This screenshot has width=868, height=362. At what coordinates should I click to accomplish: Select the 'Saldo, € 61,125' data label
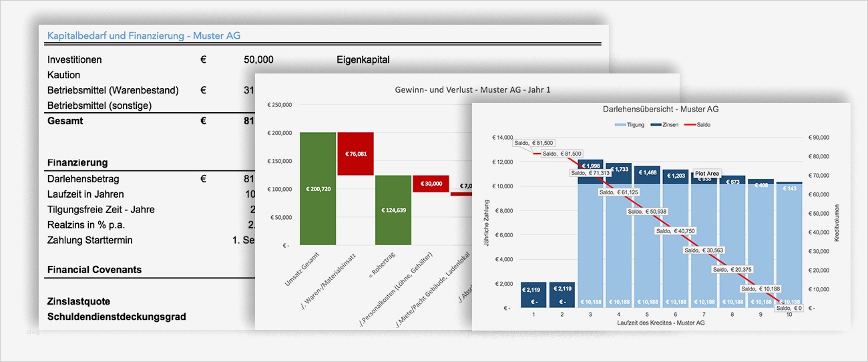click(619, 192)
